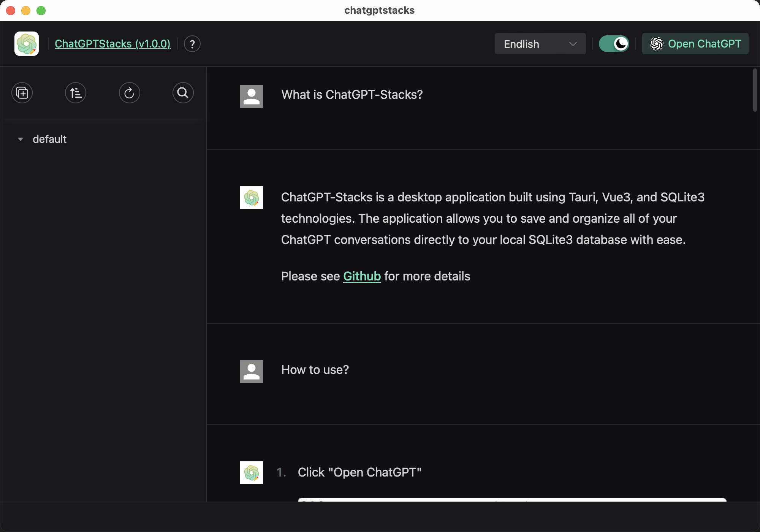The width and height of the screenshot is (760, 532).
Task: Click the 'How to use?' message
Action: click(315, 370)
